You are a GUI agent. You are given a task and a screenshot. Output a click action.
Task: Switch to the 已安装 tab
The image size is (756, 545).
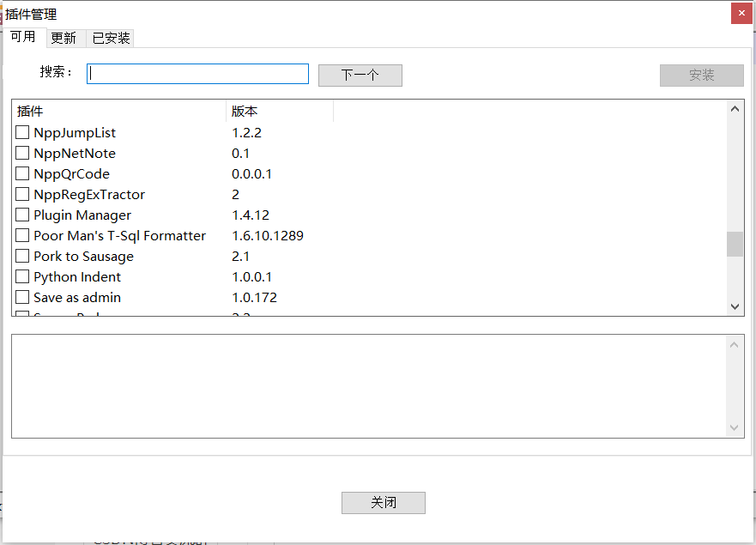(x=110, y=38)
